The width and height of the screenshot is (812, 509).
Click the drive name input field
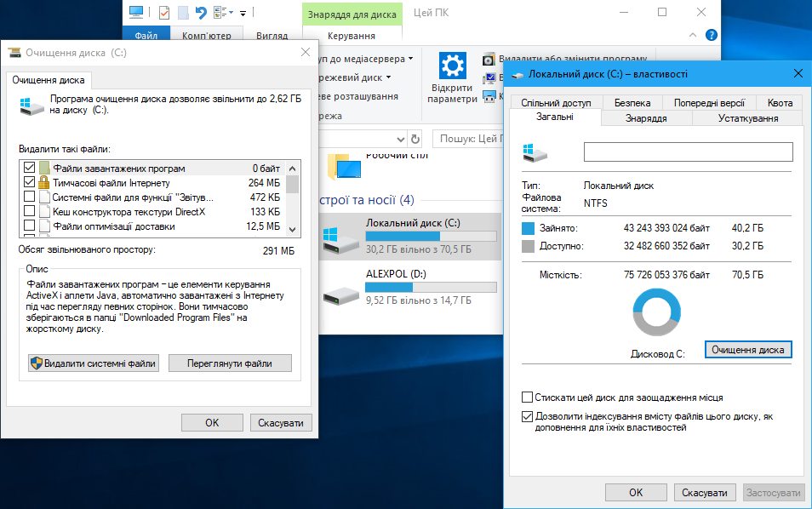point(688,152)
